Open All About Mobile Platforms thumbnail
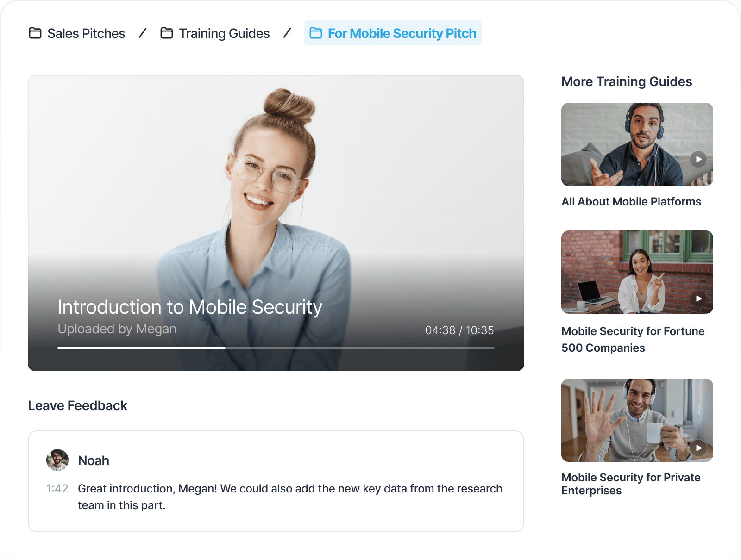 [637, 144]
